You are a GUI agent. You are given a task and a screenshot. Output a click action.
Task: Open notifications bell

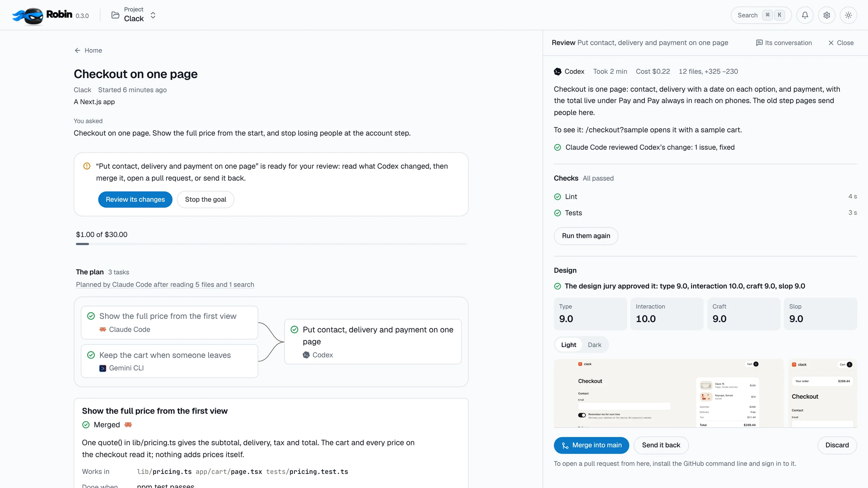[x=805, y=15]
